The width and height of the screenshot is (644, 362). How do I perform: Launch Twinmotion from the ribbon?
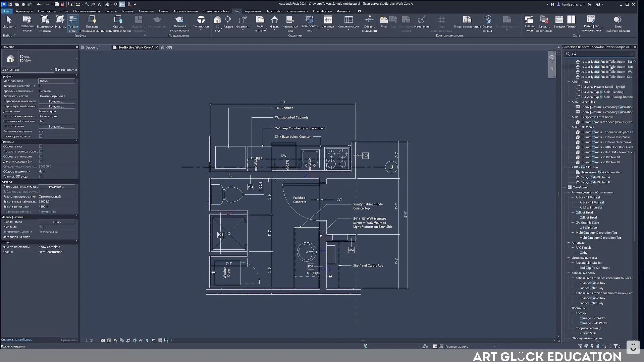point(201,22)
